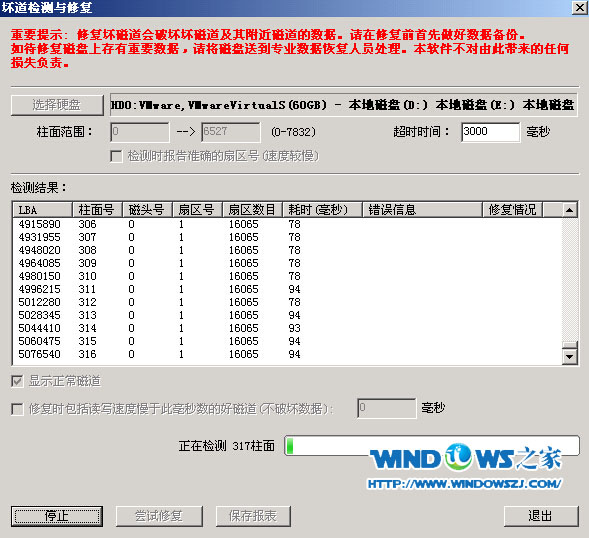589x538 pixels.
Task: Click the 耗时(毫秒) column header
Action: tap(322, 210)
